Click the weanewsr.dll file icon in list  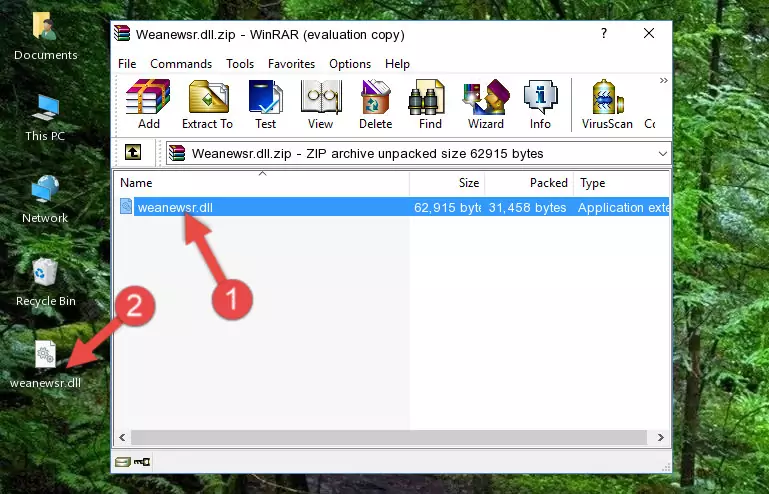click(126, 207)
